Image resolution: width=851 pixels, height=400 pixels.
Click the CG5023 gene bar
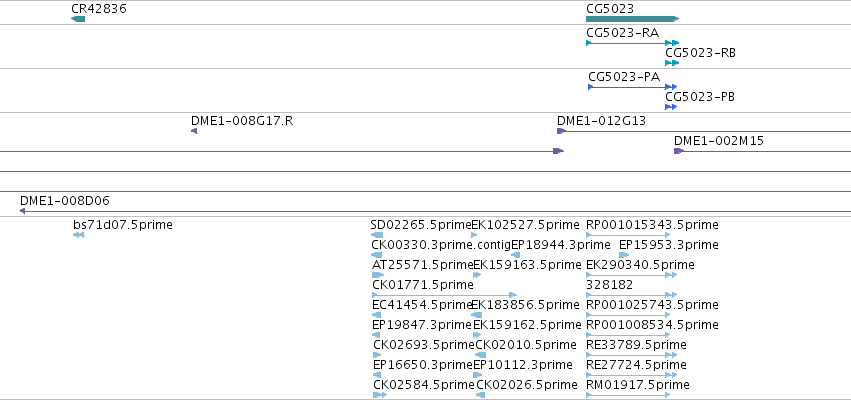[x=632, y=19]
